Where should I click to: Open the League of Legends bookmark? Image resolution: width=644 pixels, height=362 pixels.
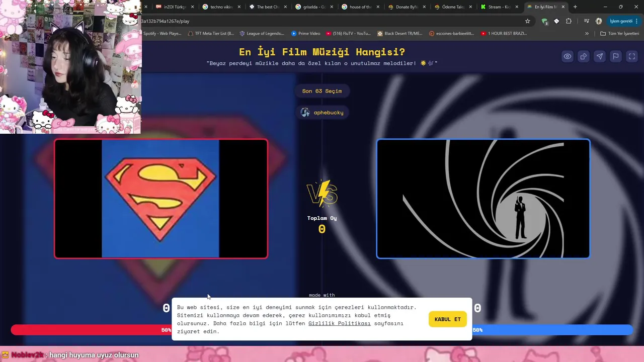(262, 34)
